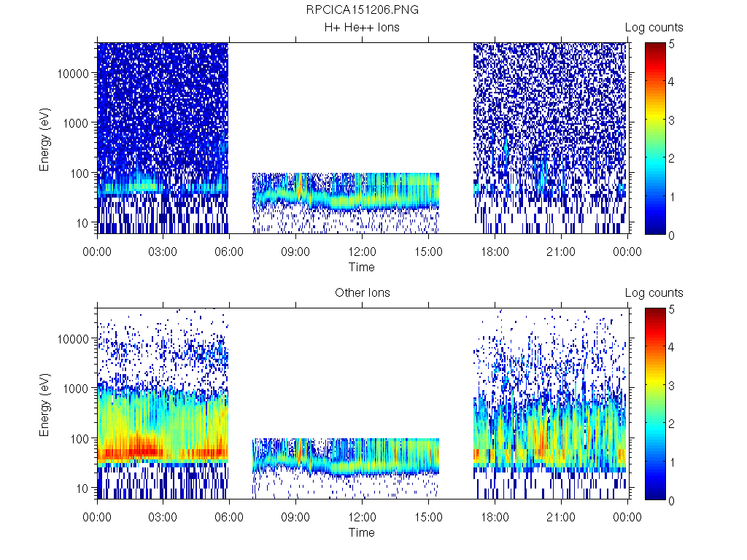Click the 15:00 time tick under H+ He++ plot
This screenshot has height=560, width=747.
click(x=428, y=252)
